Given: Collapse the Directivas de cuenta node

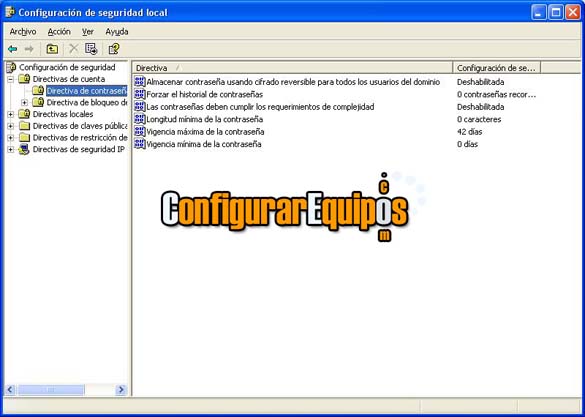Looking at the screenshot, I should (11, 79).
